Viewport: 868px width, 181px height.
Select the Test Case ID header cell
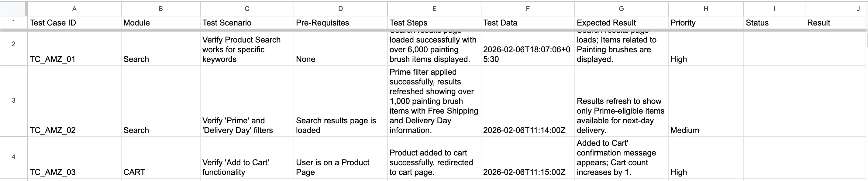(x=74, y=22)
